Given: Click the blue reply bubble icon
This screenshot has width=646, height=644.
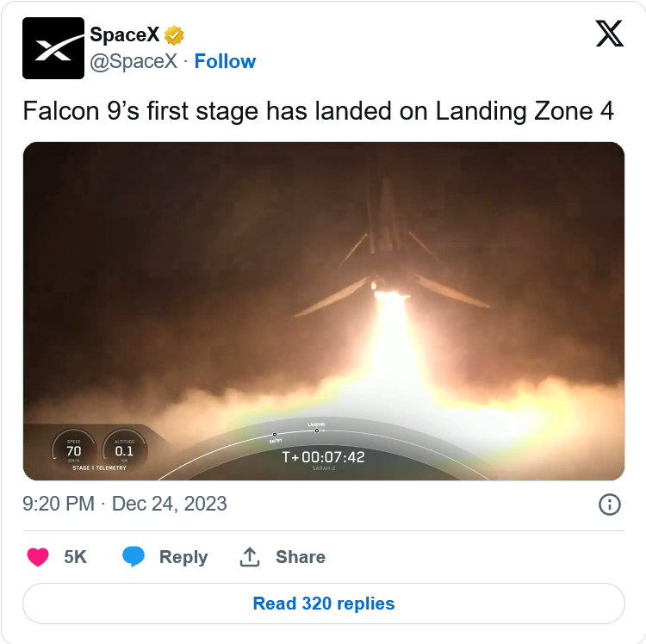Looking at the screenshot, I should [134, 557].
